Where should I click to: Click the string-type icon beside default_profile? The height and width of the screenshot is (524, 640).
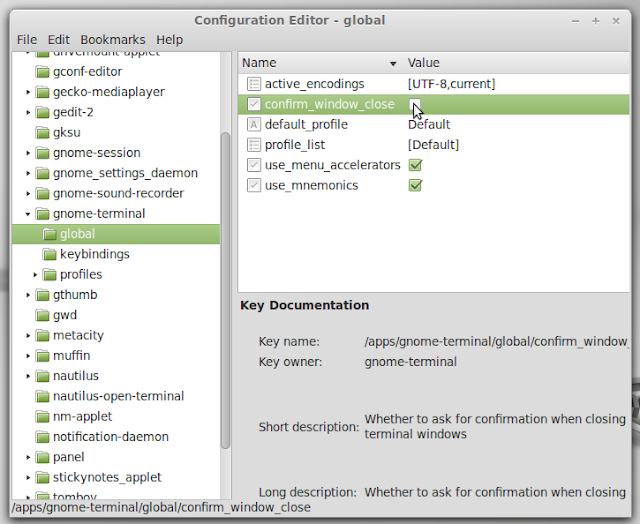pos(253,124)
